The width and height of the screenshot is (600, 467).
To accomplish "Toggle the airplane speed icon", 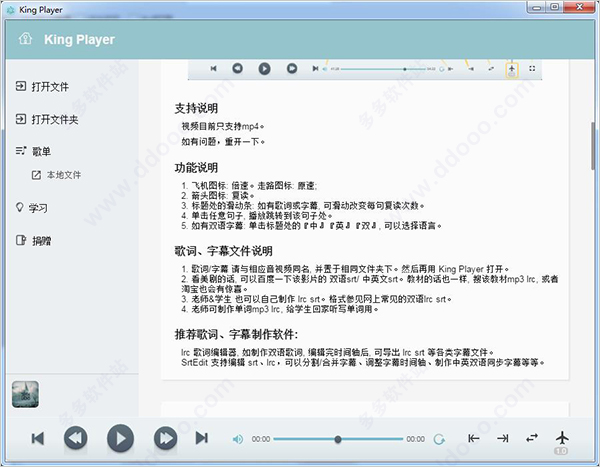I will 562,438.
